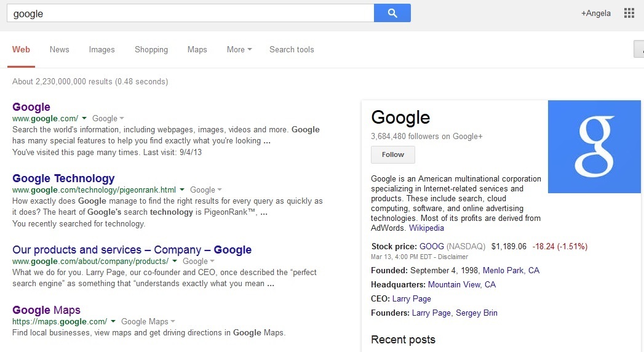Viewport: 644px width, 352px height.
Task: Follow Google on Google+
Action: (x=393, y=154)
